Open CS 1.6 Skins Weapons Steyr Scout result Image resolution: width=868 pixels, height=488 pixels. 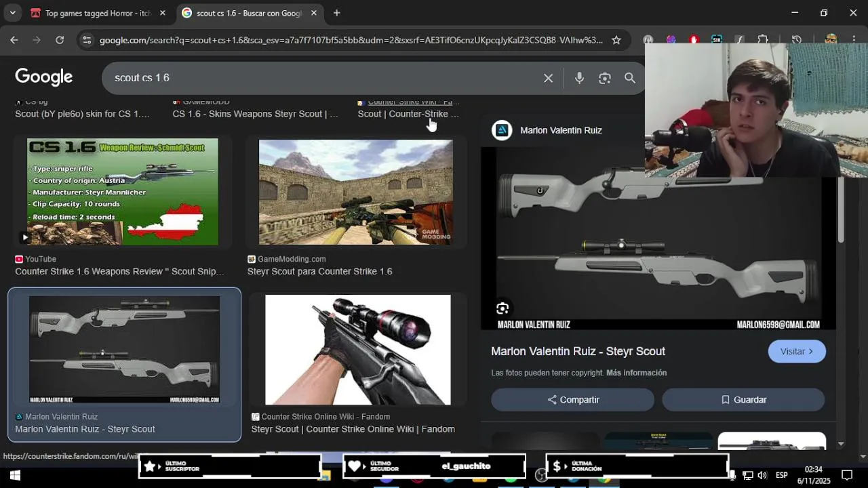255,114
